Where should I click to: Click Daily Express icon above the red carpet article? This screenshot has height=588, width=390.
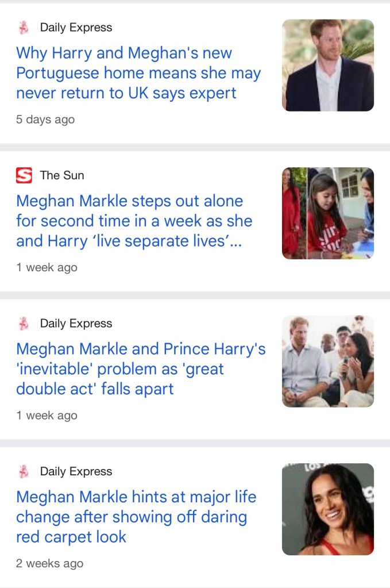click(x=24, y=471)
